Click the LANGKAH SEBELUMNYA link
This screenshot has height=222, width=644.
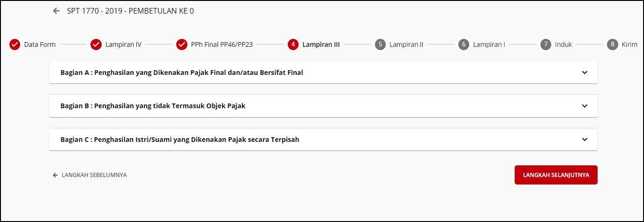[90, 175]
